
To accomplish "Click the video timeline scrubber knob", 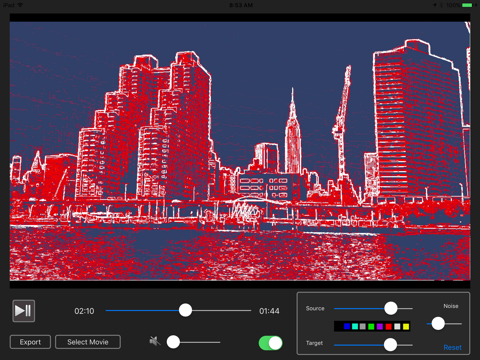I will pyautogui.click(x=185, y=310).
